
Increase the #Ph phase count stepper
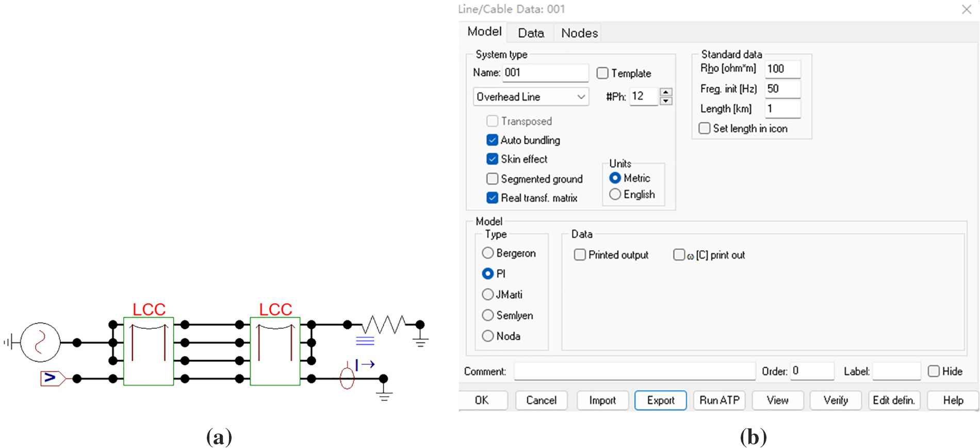pyautogui.click(x=666, y=92)
